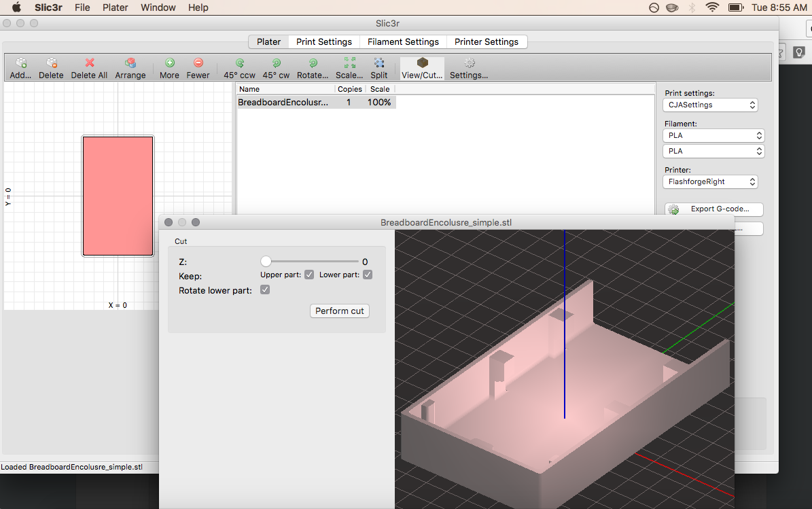Open the Printer dropdown FlashforgeRight
This screenshot has width=812, height=509.
click(x=711, y=181)
